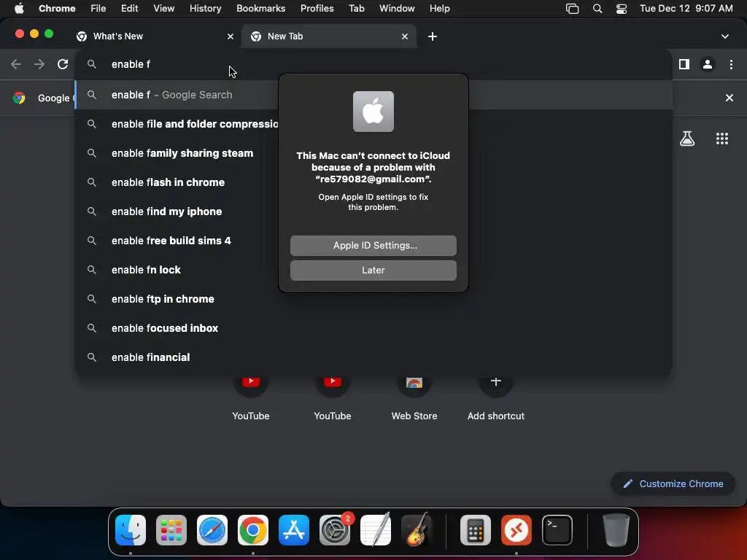Click the Chrome reload button
Screen dimensions: 747x560
tap(63, 64)
